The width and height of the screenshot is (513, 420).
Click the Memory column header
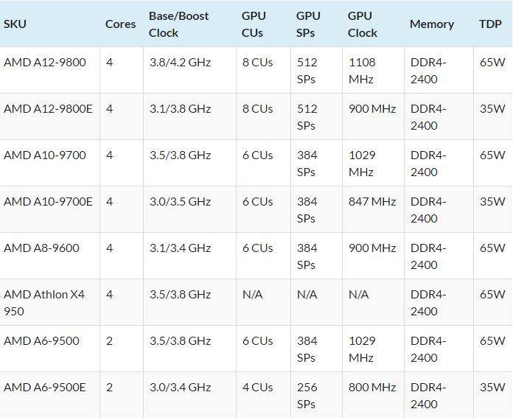coord(431,24)
